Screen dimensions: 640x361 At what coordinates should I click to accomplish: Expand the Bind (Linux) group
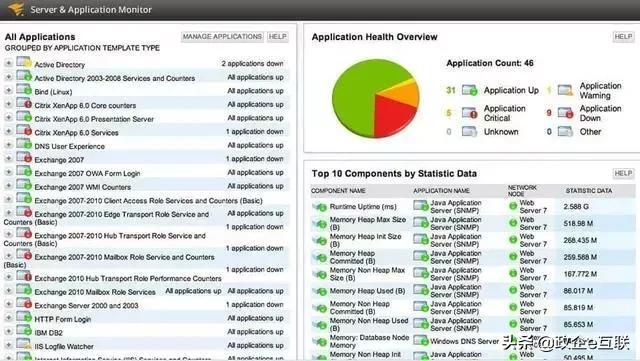click(8, 90)
